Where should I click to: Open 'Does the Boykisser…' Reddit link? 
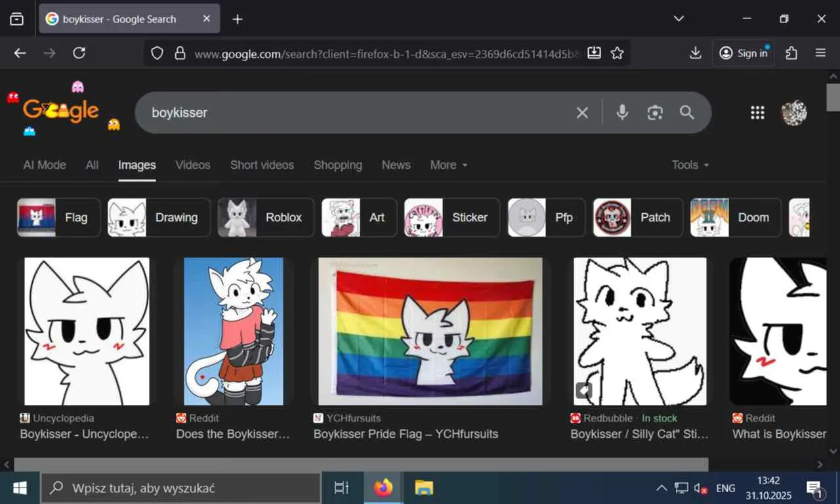pos(233,434)
